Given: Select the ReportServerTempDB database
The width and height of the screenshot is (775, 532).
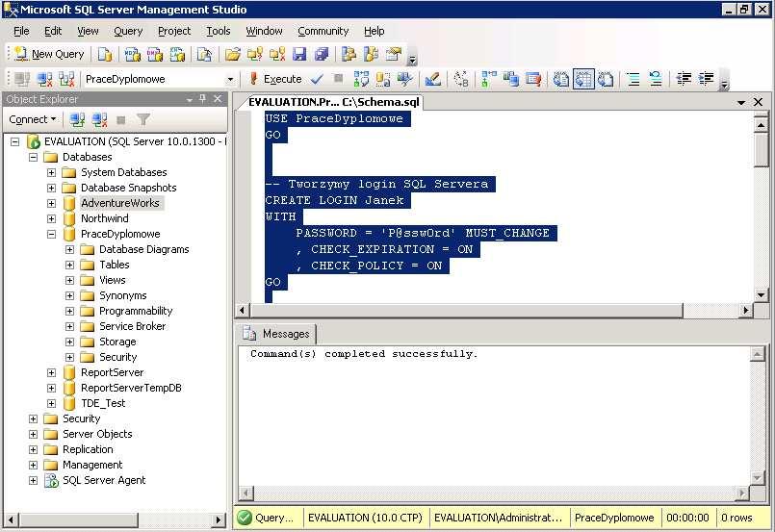Looking at the screenshot, I should tap(131, 388).
